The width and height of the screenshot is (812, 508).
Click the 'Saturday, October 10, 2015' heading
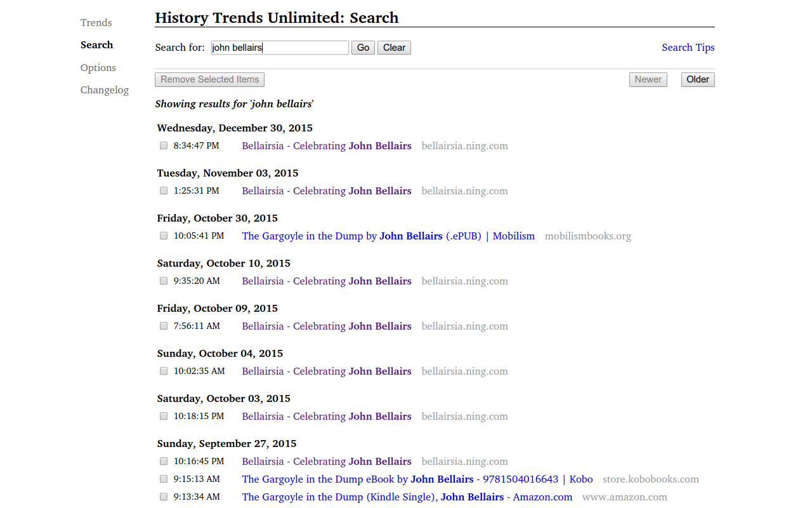click(224, 264)
